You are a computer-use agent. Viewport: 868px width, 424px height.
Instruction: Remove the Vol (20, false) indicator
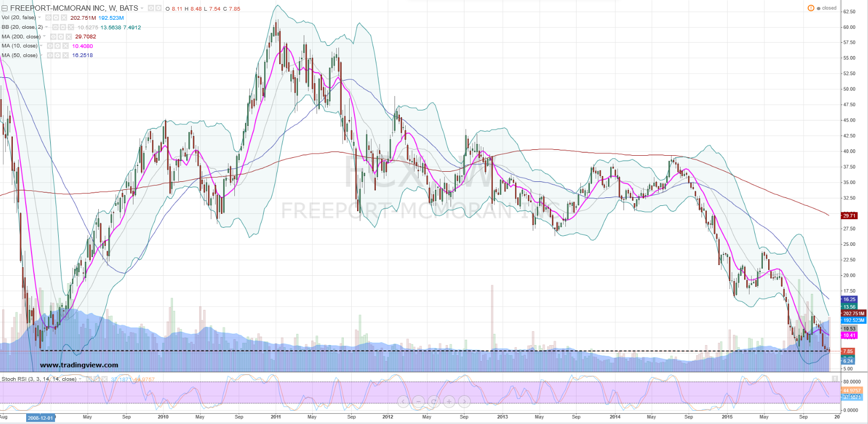click(x=64, y=18)
